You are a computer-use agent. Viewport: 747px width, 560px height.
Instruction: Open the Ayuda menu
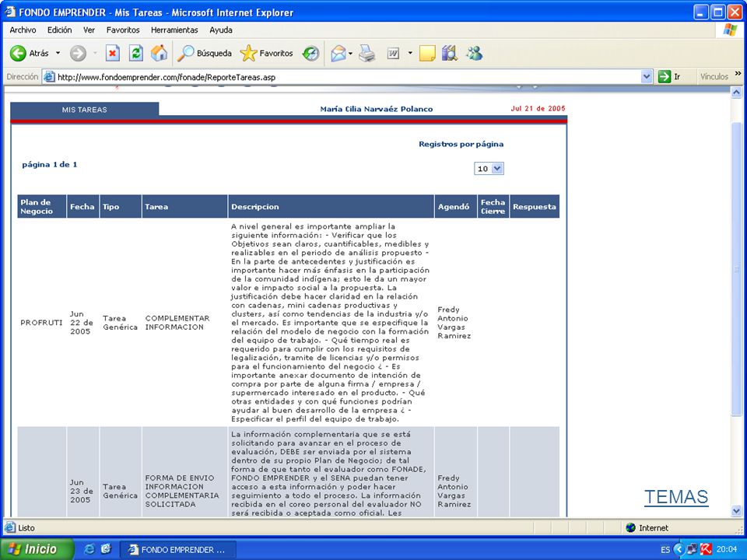tap(221, 30)
